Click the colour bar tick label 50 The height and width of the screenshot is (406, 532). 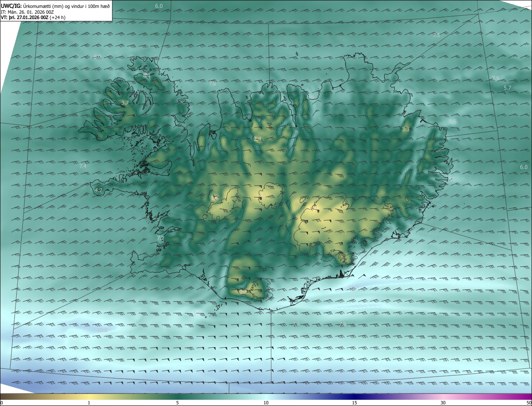click(529, 403)
